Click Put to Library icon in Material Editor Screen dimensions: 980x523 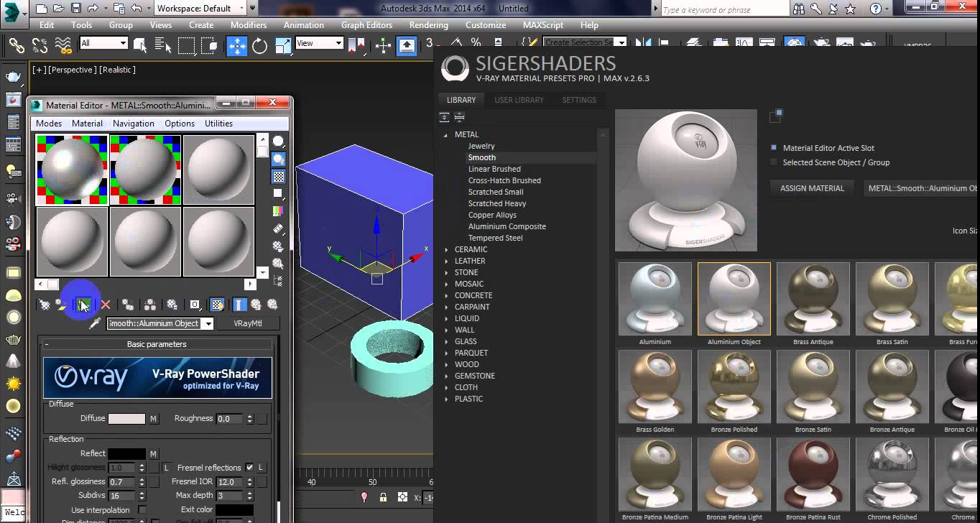tap(172, 305)
